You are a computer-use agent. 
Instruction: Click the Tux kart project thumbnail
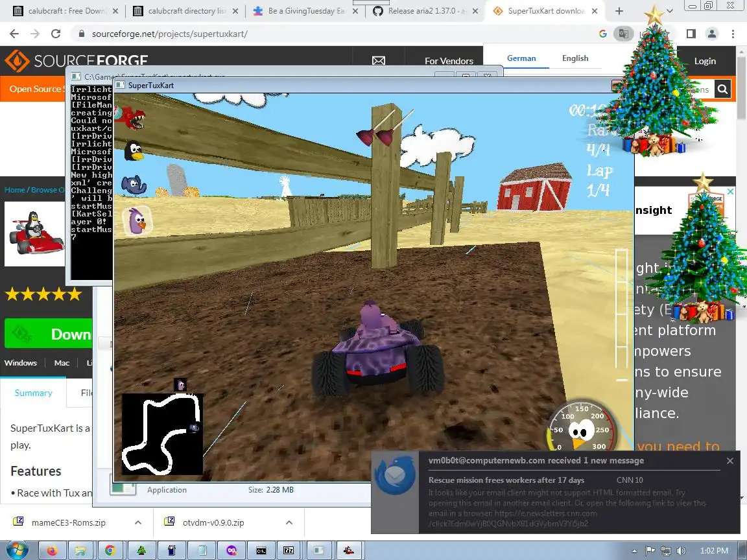coord(35,233)
